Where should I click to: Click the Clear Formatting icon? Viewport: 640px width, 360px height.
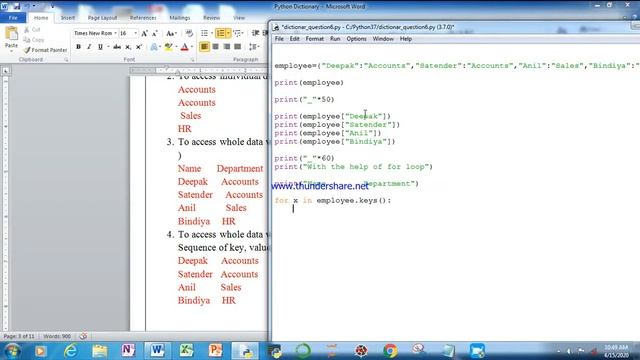[189, 33]
